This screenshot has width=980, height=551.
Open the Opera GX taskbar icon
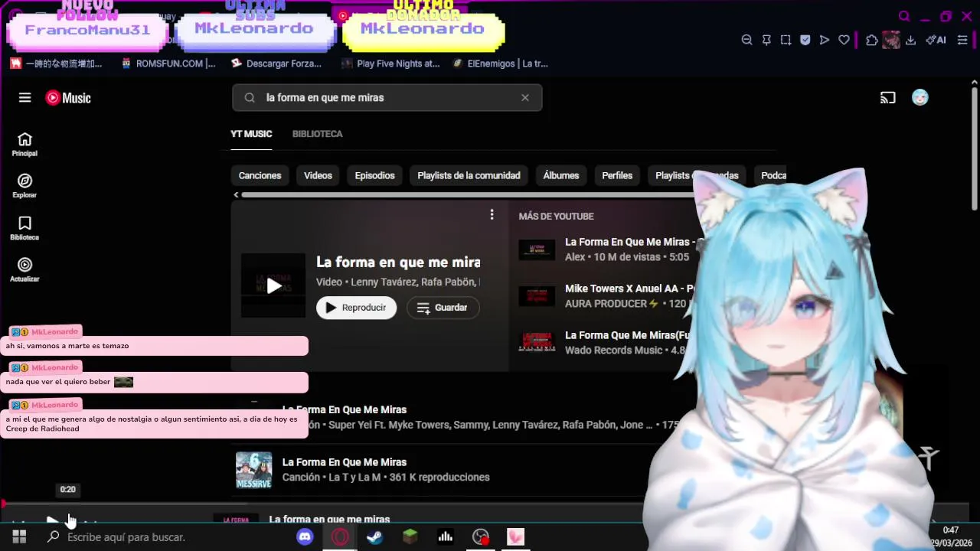pos(340,537)
